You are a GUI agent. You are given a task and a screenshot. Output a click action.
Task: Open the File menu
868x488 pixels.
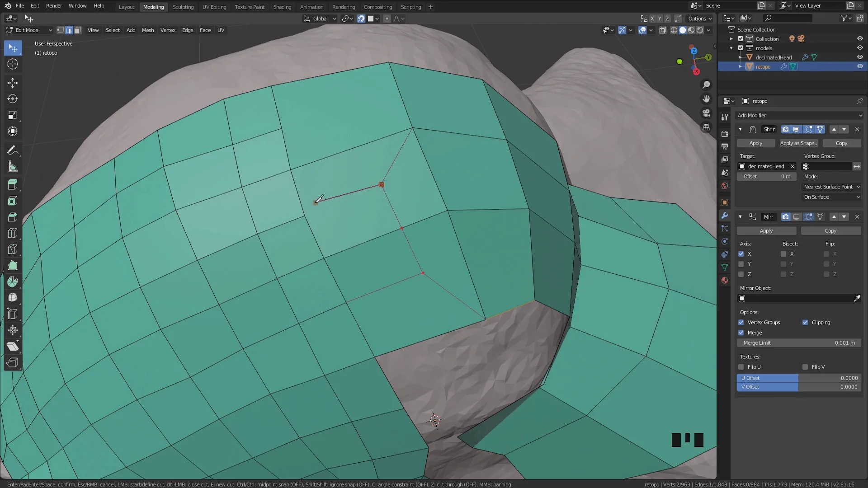(20, 6)
